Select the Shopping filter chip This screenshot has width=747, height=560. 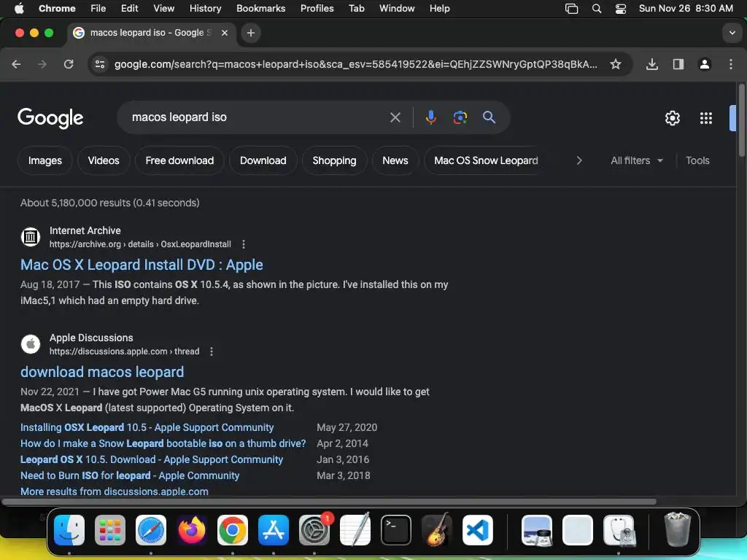[x=334, y=160]
